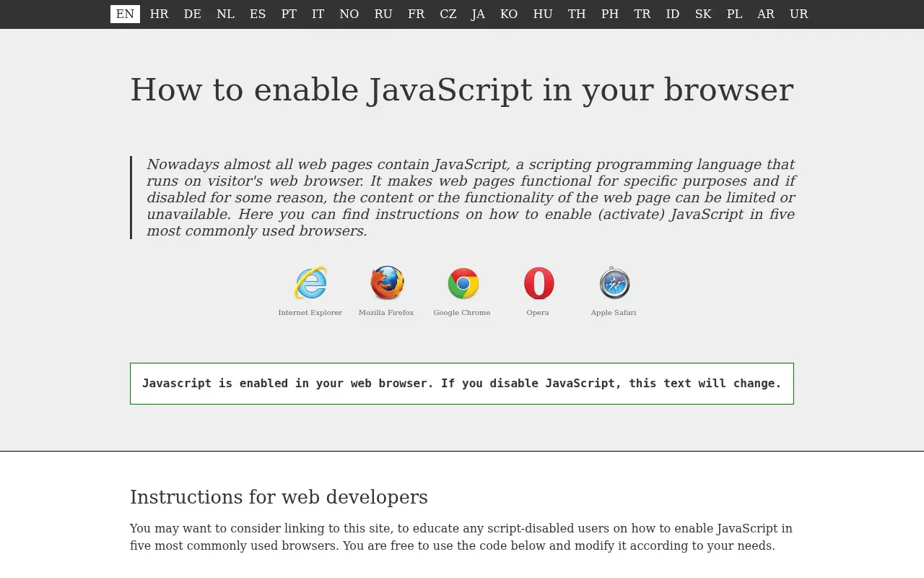Choose the NO language link
The image size is (924, 578).
[x=349, y=14]
